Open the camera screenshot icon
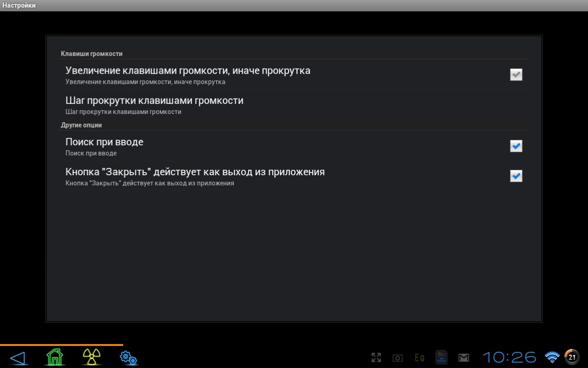Image resolution: width=588 pixels, height=368 pixels. click(x=397, y=358)
